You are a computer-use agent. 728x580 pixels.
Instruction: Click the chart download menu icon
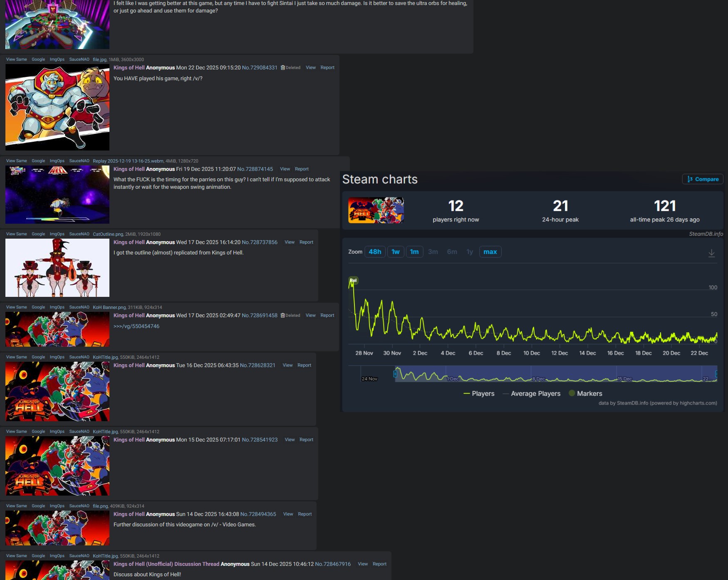[711, 253]
